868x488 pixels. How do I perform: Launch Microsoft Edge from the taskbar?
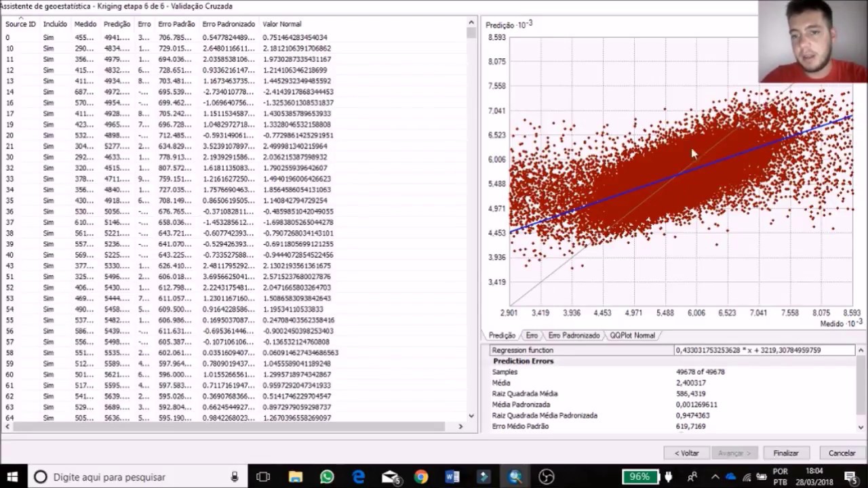tap(358, 477)
